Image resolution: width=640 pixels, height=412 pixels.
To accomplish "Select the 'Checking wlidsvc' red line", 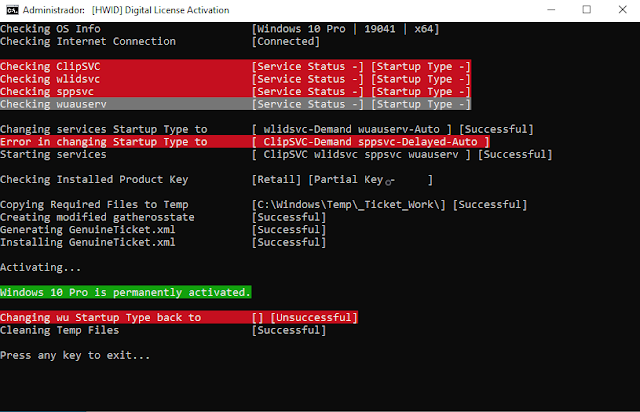I will [236, 79].
